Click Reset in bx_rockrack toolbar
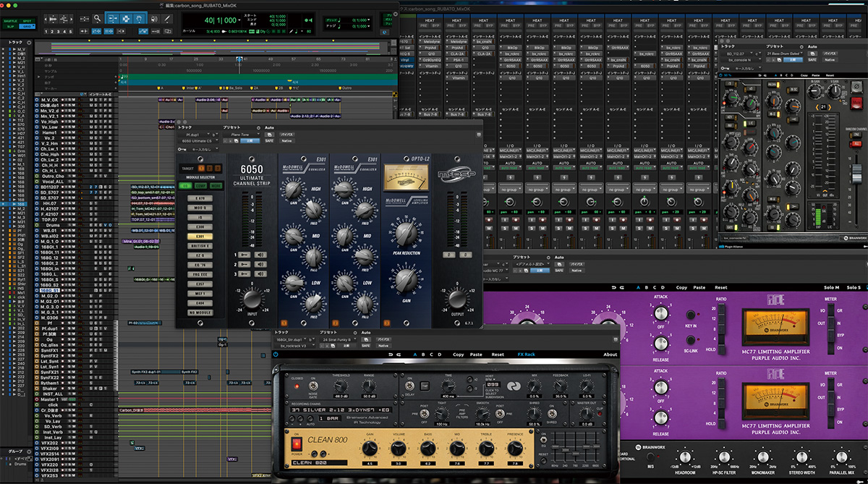Image resolution: width=868 pixels, height=484 pixels. 498,354
